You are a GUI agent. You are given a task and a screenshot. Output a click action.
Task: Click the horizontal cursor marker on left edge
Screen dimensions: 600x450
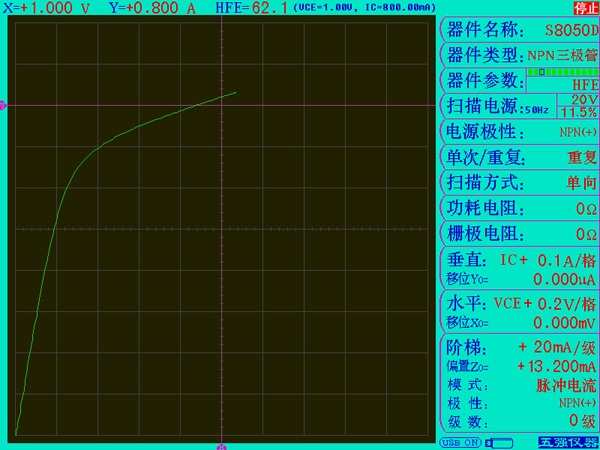pyautogui.click(x=3, y=105)
